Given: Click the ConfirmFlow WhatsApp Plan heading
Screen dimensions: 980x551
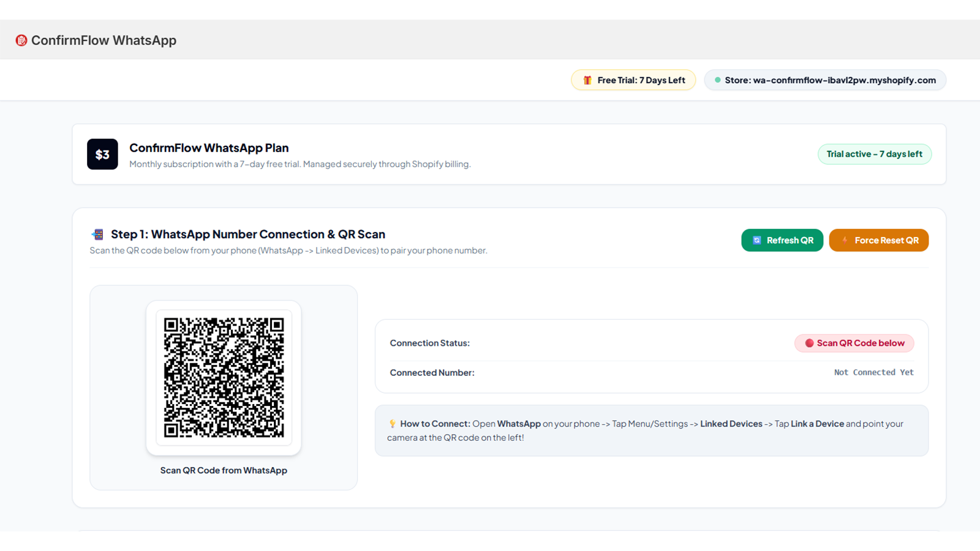Looking at the screenshot, I should (209, 148).
